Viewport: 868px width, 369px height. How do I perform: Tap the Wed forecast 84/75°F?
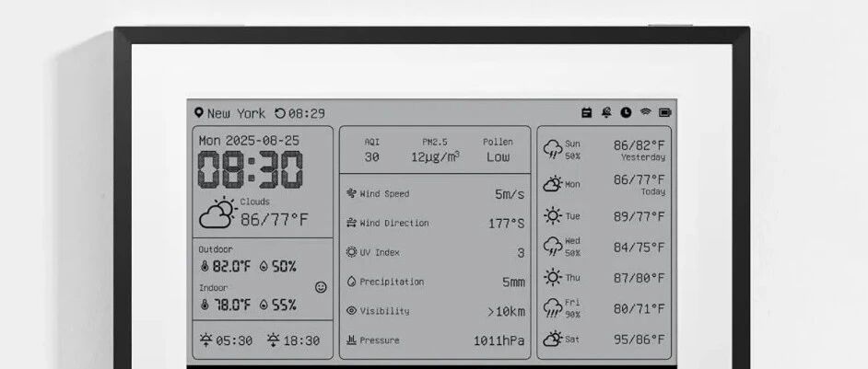click(639, 248)
